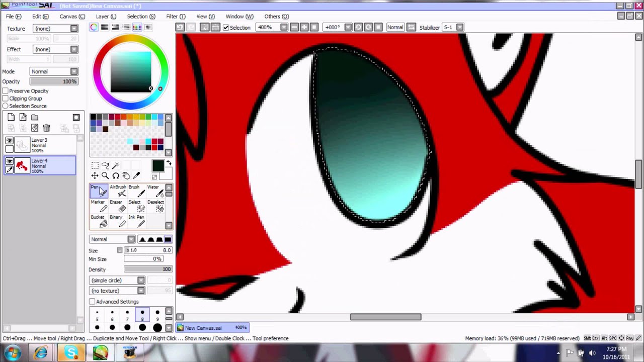Screen dimensions: 644x362
Task: Open the Canvas menu
Action: (x=72, y=17)
